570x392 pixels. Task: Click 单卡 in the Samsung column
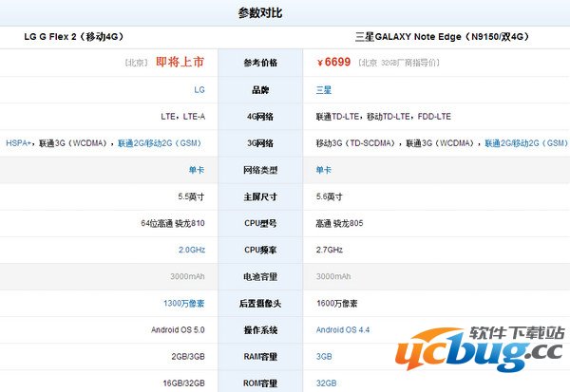tap(324, 170)
